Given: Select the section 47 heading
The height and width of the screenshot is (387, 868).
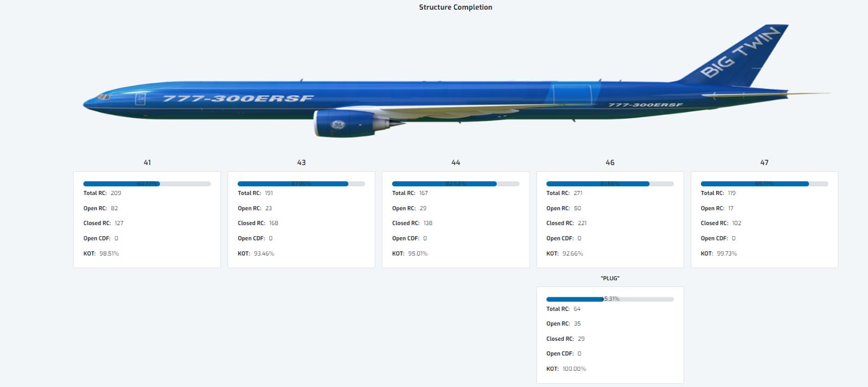Looking at the screenshot, I should coord(764,162).
